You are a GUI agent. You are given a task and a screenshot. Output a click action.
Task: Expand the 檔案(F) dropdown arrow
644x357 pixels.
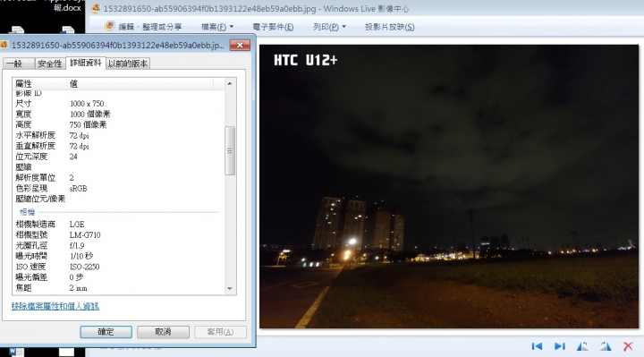click(232, 27)
